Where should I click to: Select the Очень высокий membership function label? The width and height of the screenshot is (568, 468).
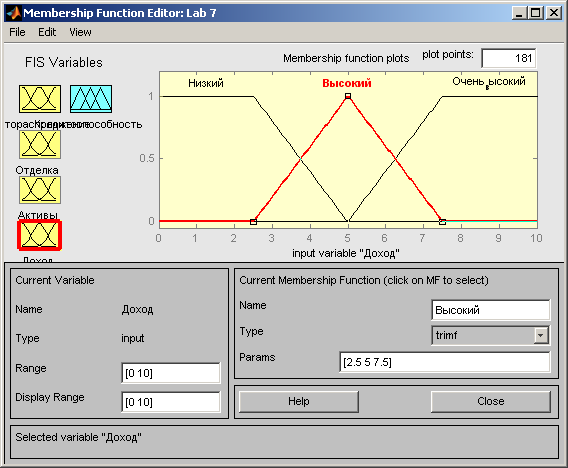click(489, 82)
